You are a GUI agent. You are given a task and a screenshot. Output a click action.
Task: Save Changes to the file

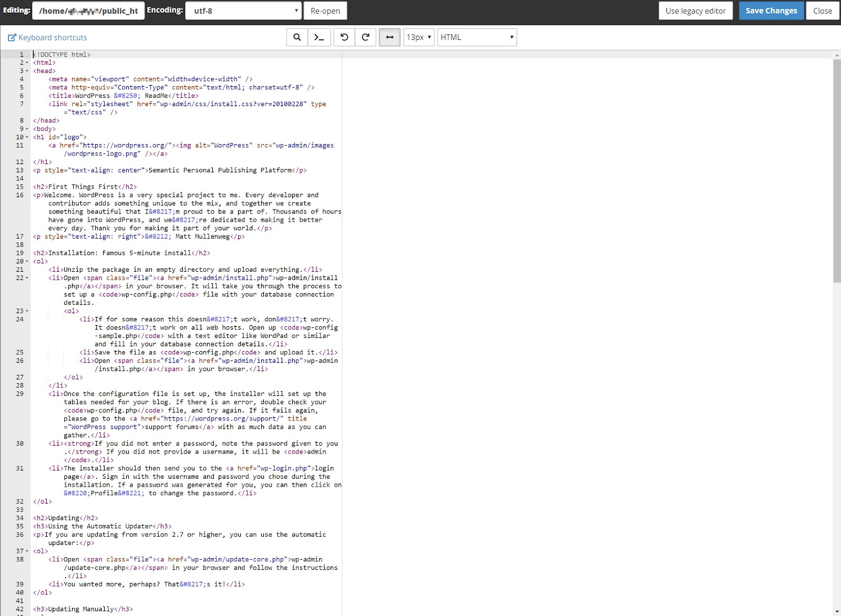(771, 11)
